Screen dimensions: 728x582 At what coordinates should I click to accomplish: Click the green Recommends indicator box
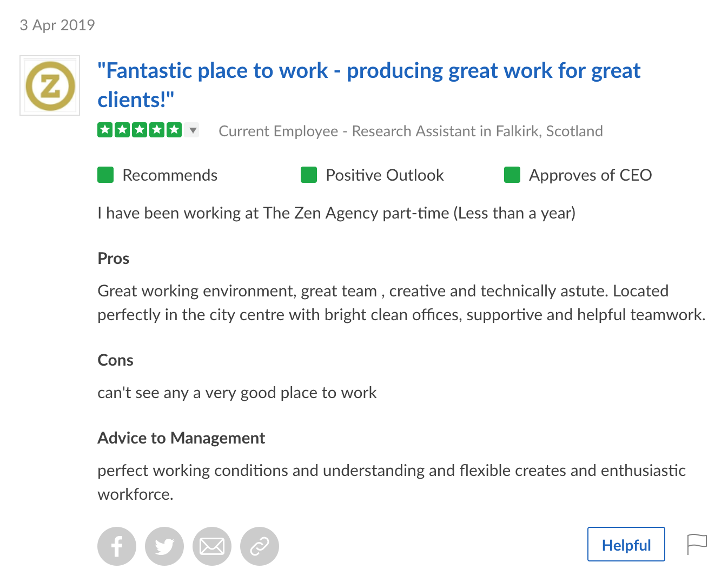(x=105, y=175)
